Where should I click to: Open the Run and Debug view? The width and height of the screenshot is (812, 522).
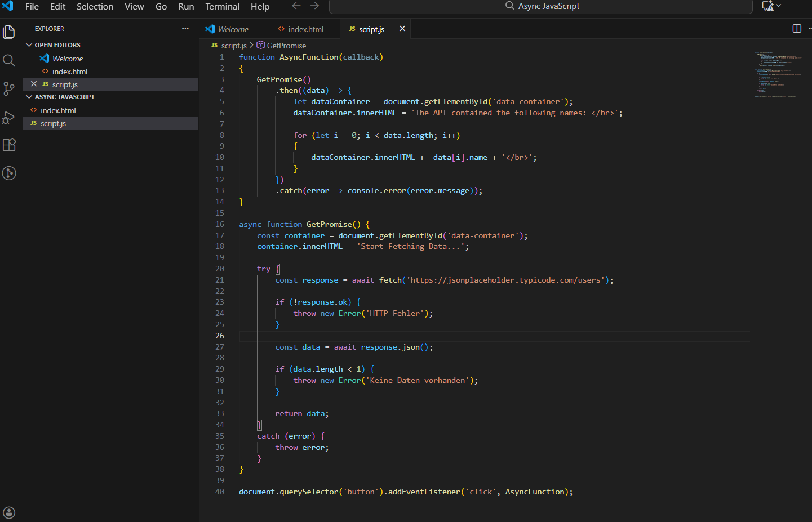click(9, 117)
